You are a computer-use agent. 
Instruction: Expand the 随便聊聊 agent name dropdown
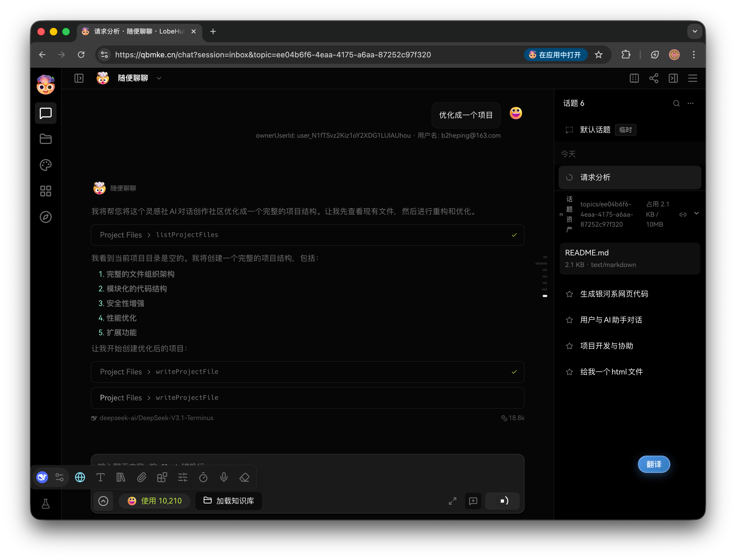coord(159,78)
